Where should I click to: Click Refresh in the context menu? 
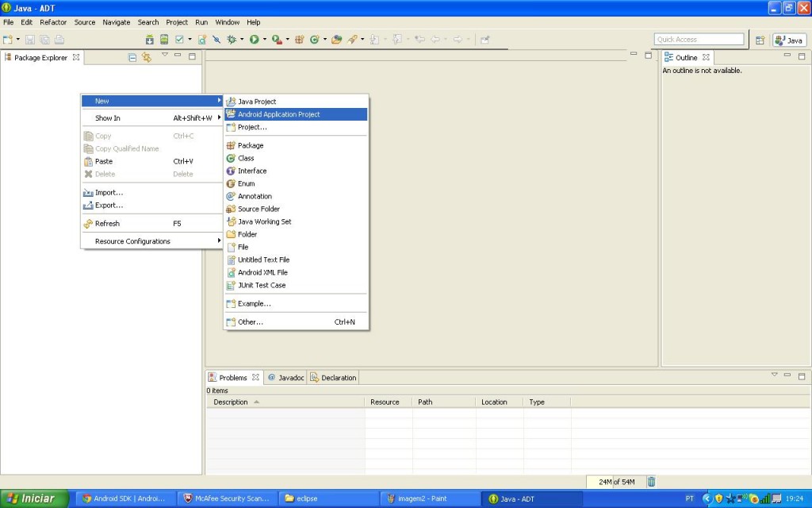click(x=151, y=223)
